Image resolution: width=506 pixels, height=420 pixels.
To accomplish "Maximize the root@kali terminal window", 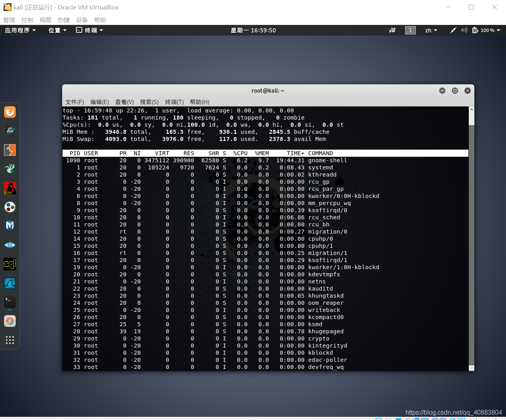I will coord(455,91).
